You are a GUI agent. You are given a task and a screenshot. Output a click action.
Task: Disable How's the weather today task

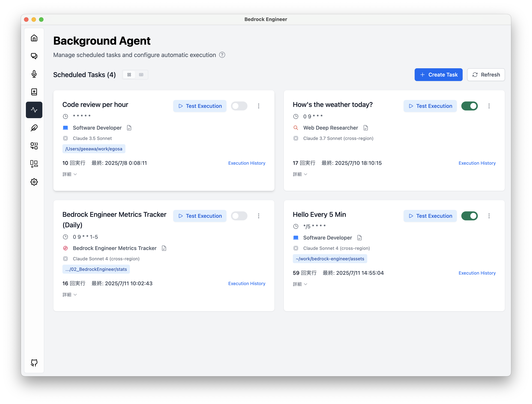coord(469,106)
